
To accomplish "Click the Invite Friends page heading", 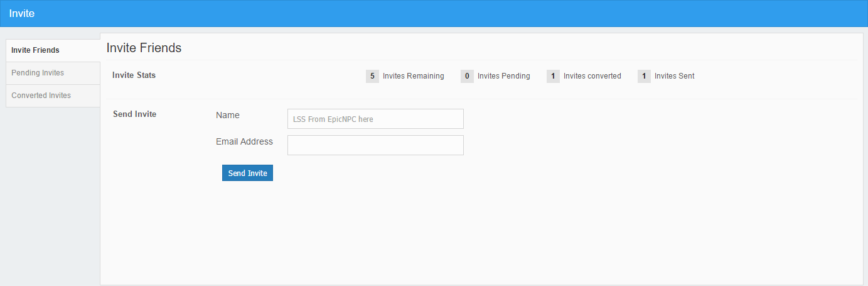I will (x=144, y=48).
